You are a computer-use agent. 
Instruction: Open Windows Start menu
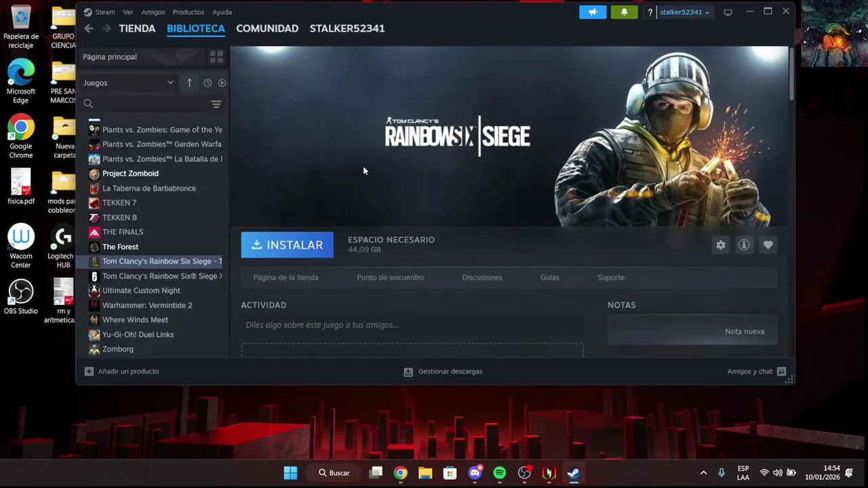(x=290, y=473)
